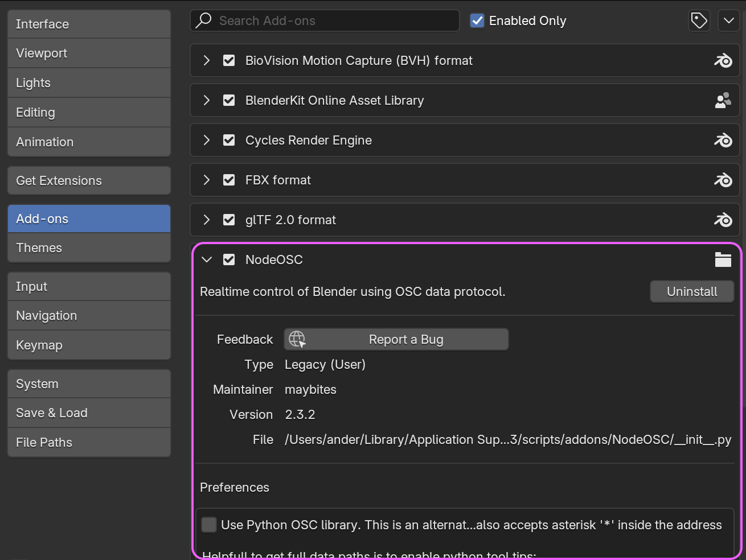746x560 pixels.
Task: Click the community icon on BlenderKit row
Action: pyautogui.click(x=723, y=100)
